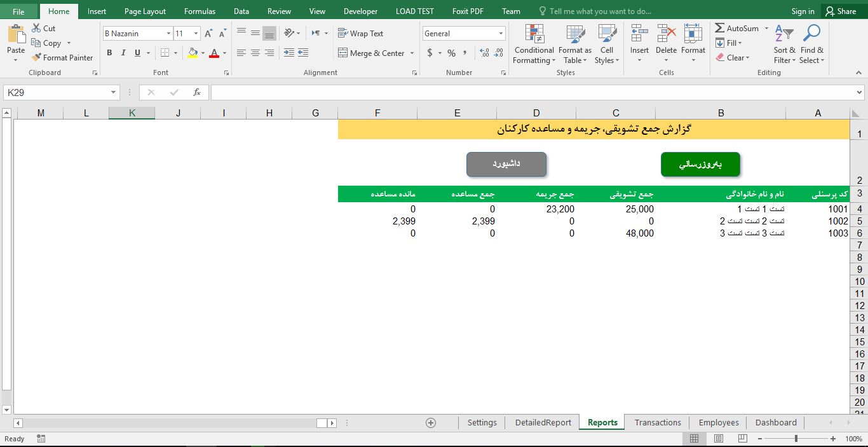This screenshot has height=447, width=868.
Task: Switch to the Developer tab
Action: pyautogui.click(x=360, y=11)
